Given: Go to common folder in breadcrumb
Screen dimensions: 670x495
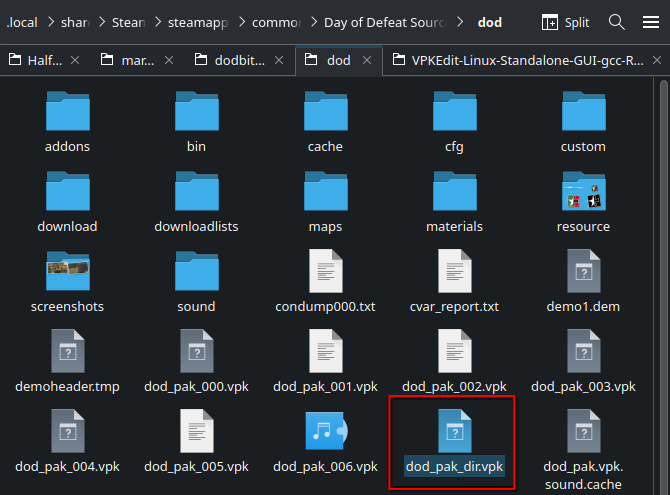Looking at the screenshot, I should [277, 22].
